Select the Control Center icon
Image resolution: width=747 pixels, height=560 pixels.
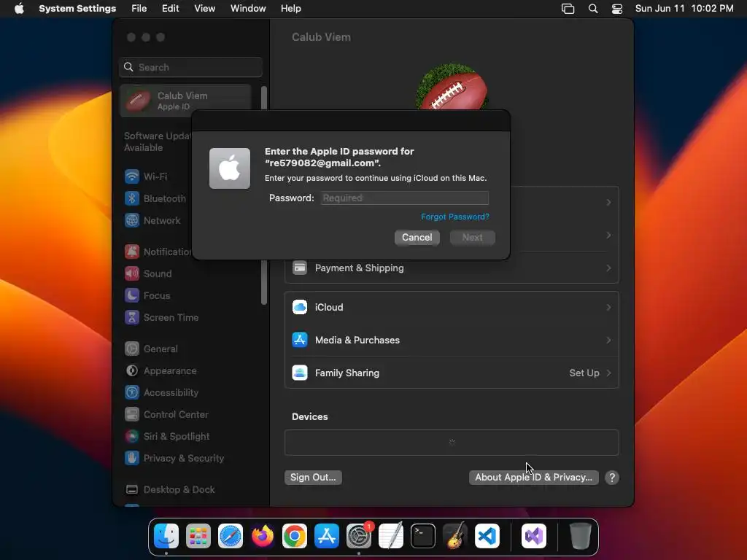pos(132,414)
